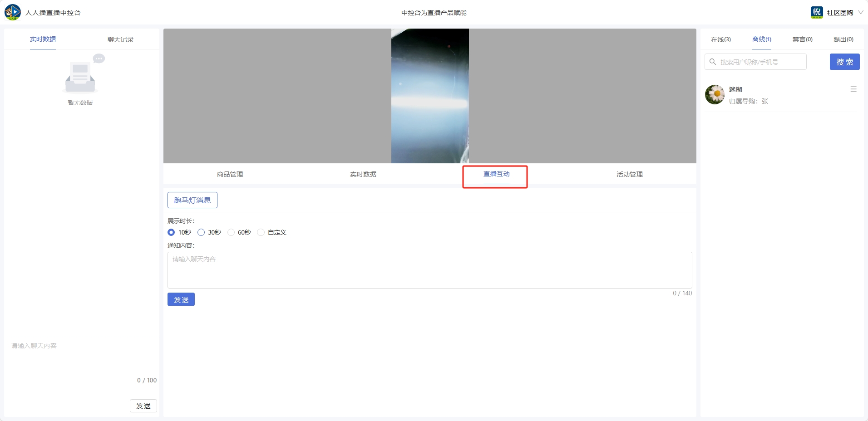Open the middle 实时数据 tab under video
Screen dimensions: 868x421
363,174
